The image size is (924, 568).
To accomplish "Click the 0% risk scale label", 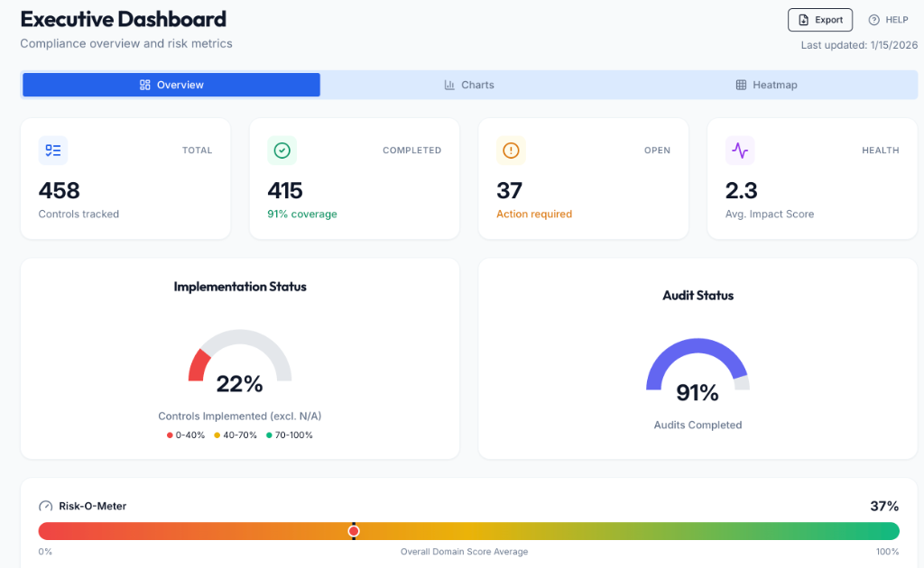I will [x=45, y=552].
